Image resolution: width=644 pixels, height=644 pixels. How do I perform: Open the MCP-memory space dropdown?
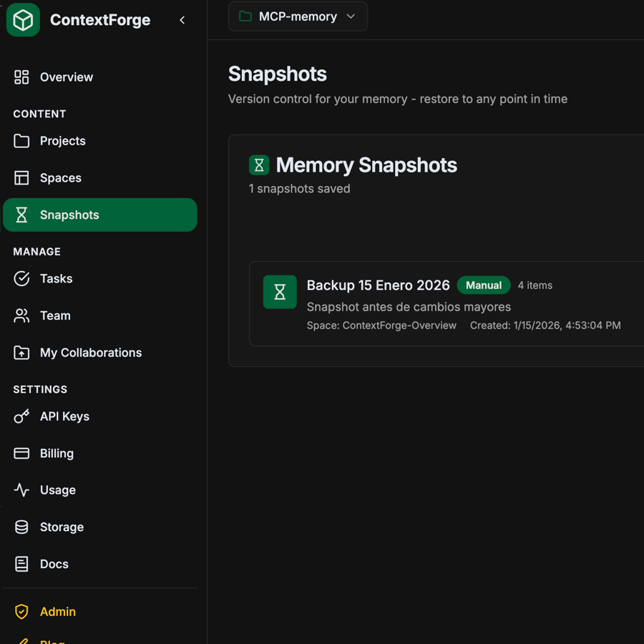click(x=298, y=16)
